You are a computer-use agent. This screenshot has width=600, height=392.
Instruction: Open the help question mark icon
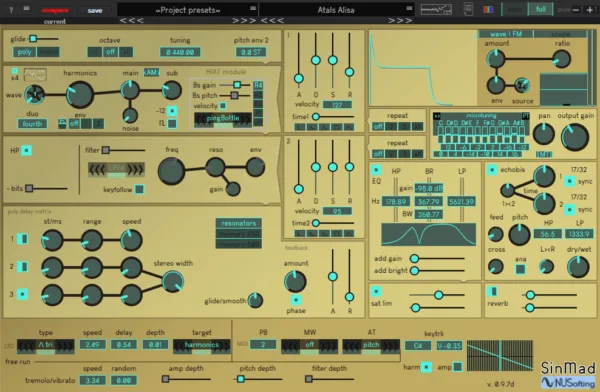click(x=11, y=10)
